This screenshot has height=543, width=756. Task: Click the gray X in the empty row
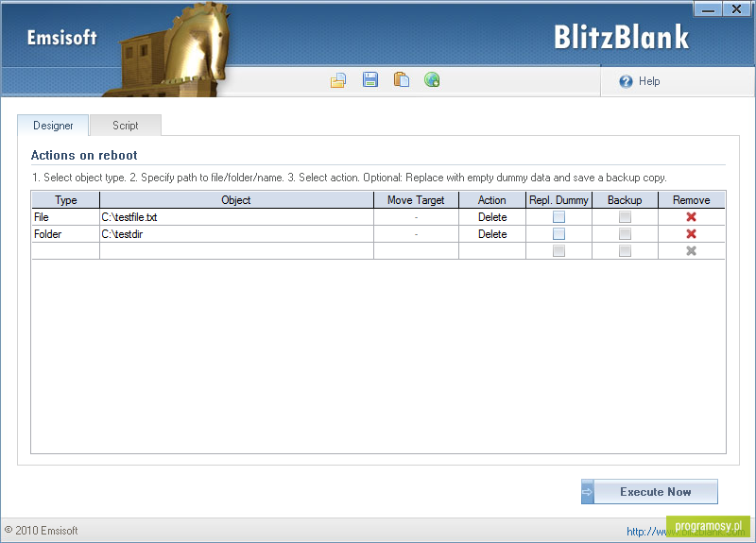(x=691, y=250)
